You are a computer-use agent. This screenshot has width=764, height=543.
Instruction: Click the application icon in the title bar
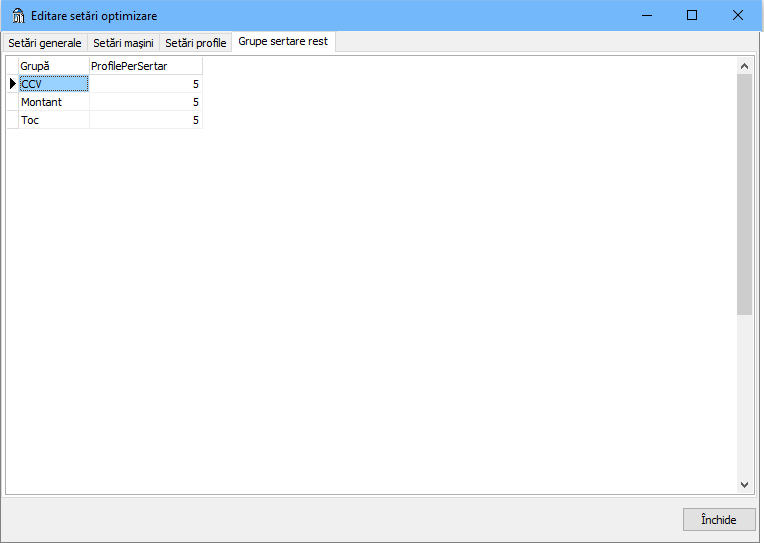click(17, 16)
